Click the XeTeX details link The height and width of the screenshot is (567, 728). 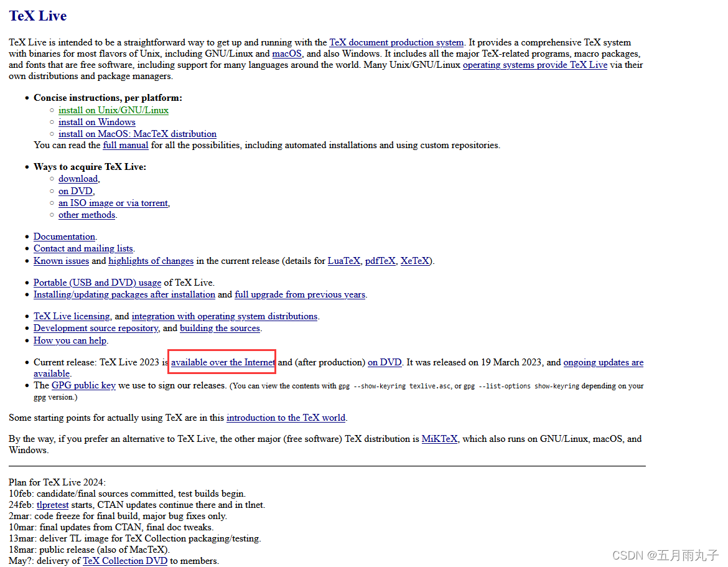click(415, 261)
